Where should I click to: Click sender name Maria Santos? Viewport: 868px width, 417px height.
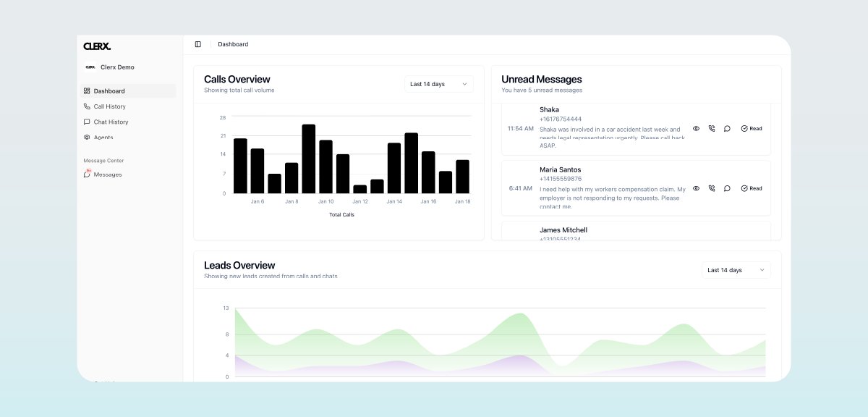[560, 170]
